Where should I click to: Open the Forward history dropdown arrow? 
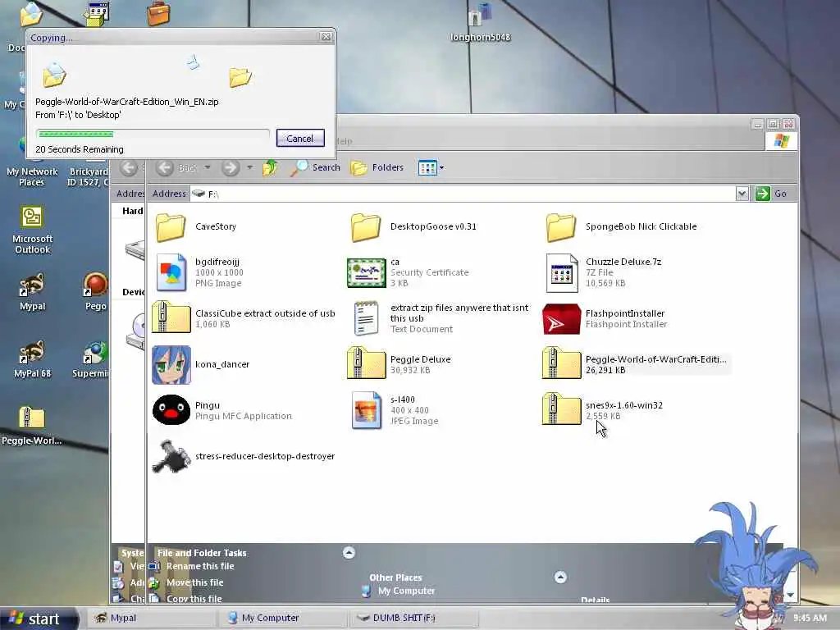[249, 167]
